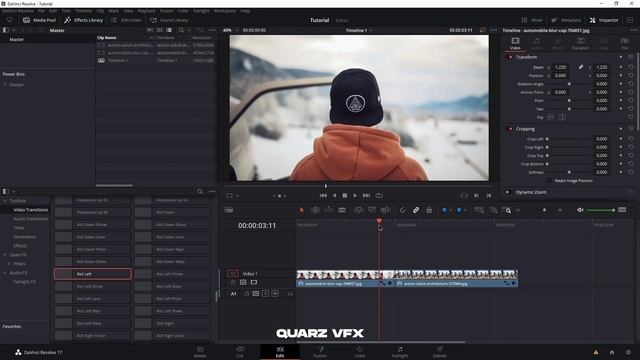
Task: Open the Edit Index panel
Action: (x=127, y=20)
